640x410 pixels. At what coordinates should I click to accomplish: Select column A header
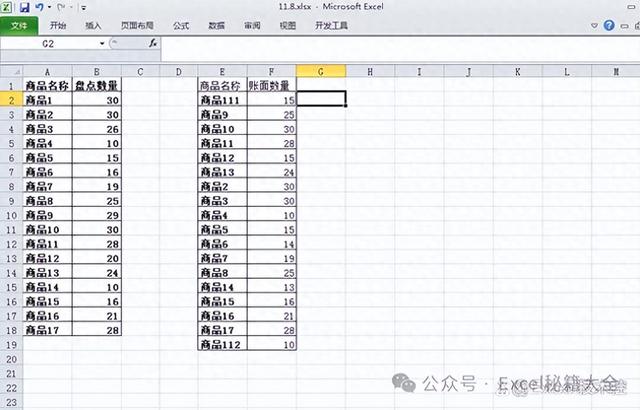(47, 72)
